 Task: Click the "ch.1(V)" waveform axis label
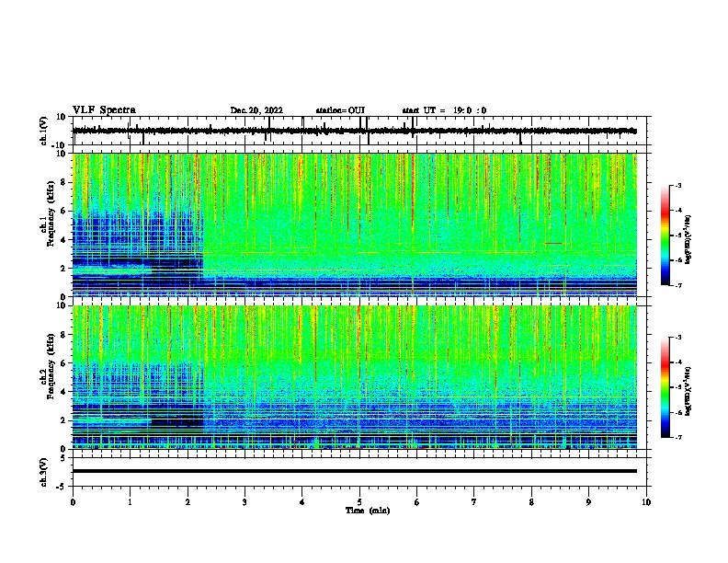point(43,131)
